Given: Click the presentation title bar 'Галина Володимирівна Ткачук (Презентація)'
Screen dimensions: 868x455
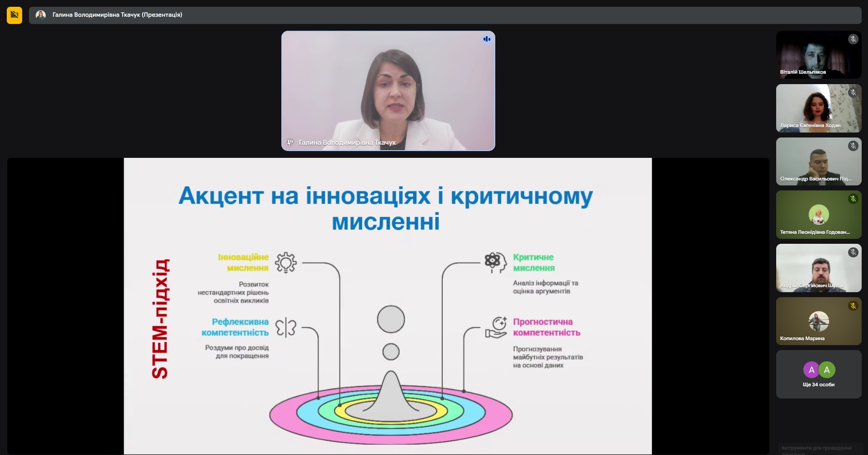Looking at the screenshot, I should click(118, 15).
